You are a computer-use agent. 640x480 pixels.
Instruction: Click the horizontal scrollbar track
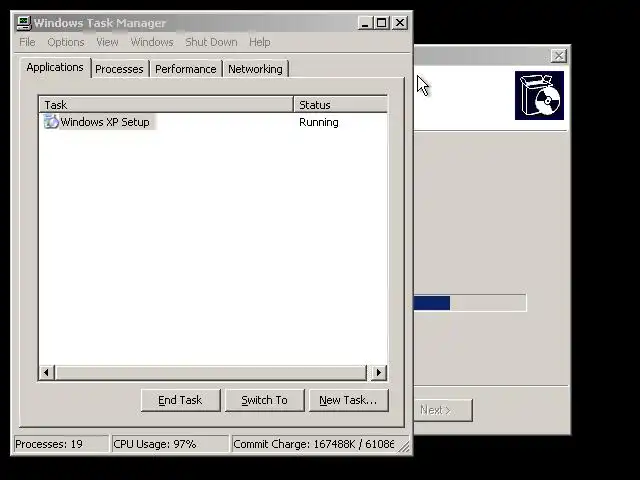click(x=211, y=372)
